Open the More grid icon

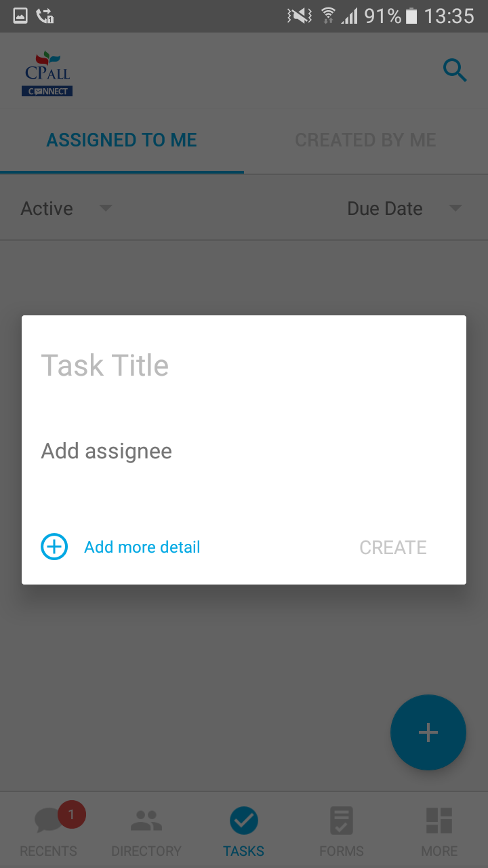click(x=439, y=821)
